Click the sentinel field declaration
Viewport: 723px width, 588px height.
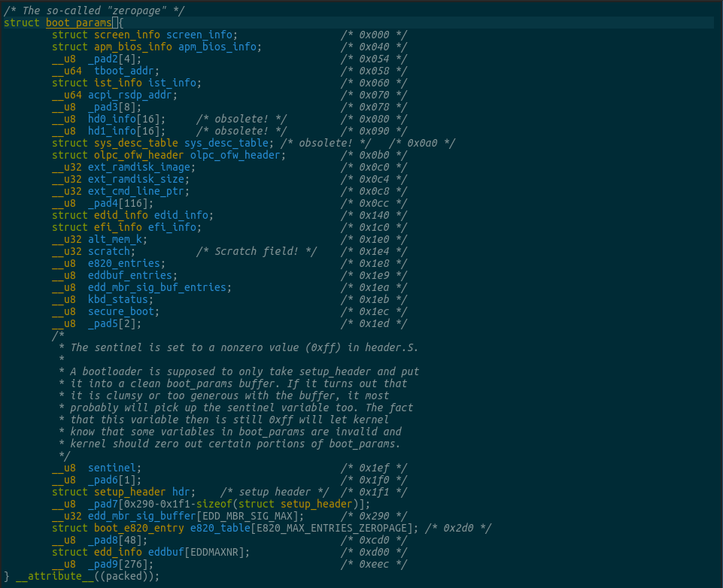coord(111,467)
